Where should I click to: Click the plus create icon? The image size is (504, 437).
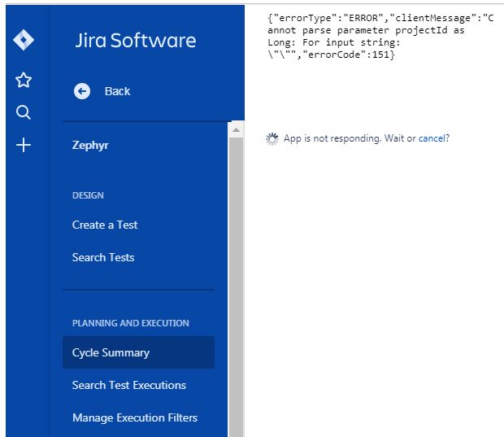tap(24, 145)
